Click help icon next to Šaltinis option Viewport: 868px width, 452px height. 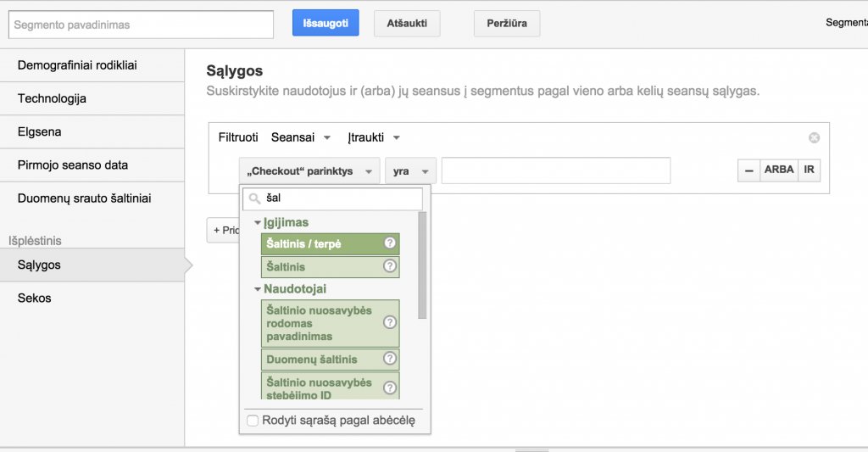coord(390,266)
